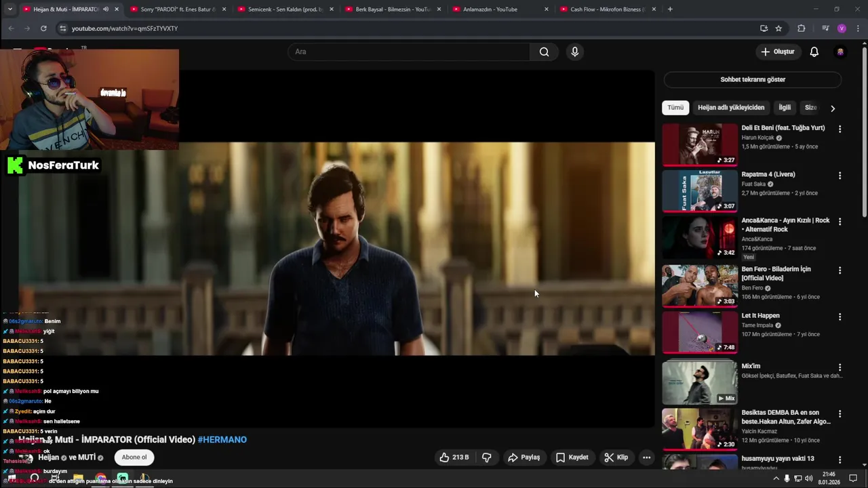The image size is (868, 488).
Task: Open options for Anca&Kanca video
Action: [x=840, y=222]
